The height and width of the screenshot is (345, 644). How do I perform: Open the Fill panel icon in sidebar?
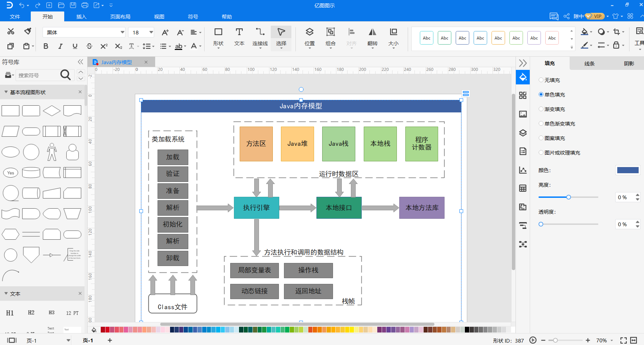click(523, 77)
